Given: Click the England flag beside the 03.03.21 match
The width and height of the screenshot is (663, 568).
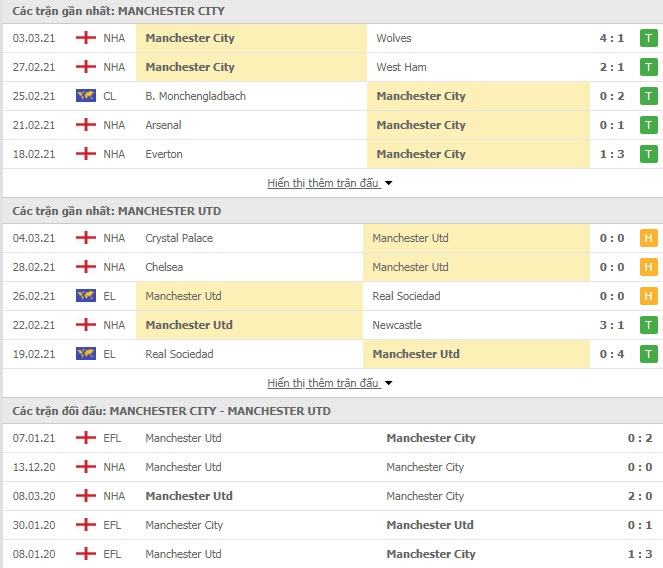Looking at the screenshot, I should [x=86, y=38].
